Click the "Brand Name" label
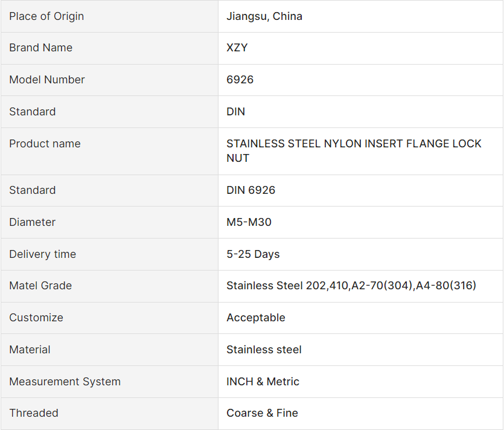Image resolution: width=504 pixels, height=430 pixels. click(x=40, y=48)
